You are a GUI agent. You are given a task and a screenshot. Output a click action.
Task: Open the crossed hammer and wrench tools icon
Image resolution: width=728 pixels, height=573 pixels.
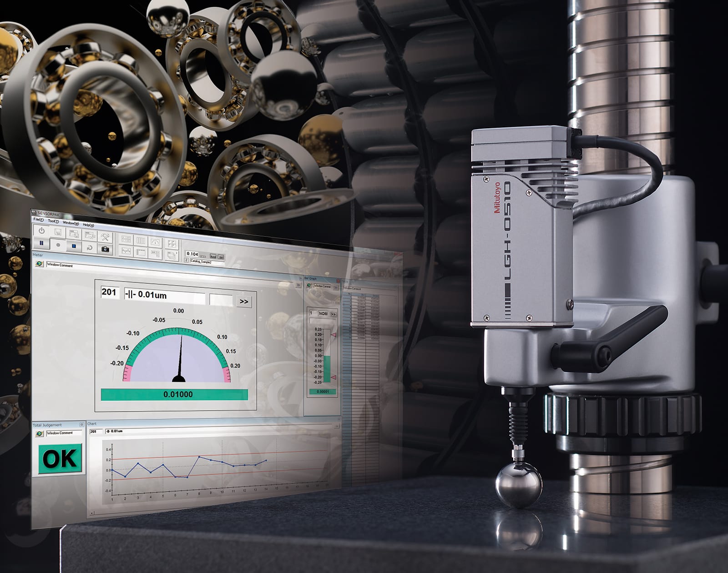[105, 236]
